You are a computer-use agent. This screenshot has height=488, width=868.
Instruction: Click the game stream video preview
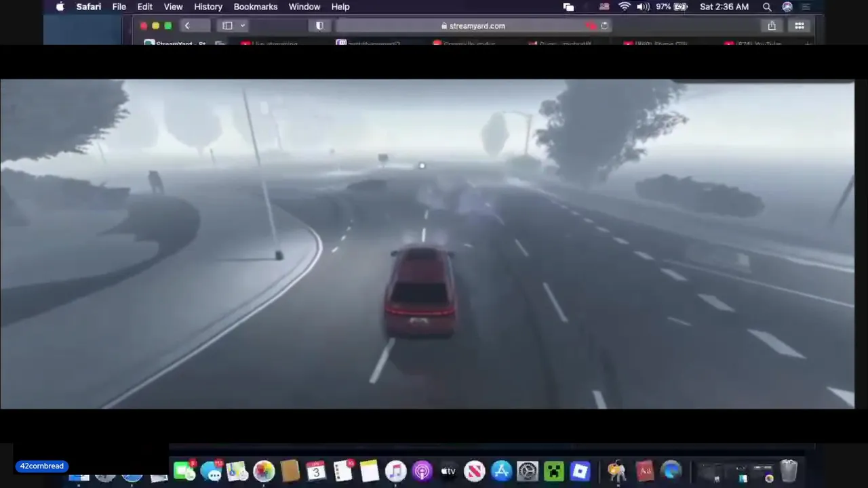(427, 244)
